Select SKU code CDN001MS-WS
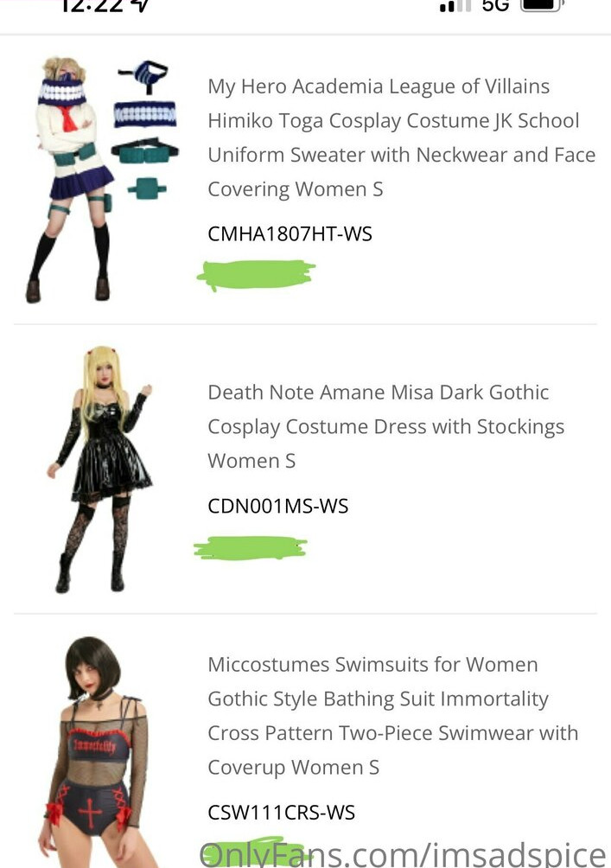Viewport: 611px width, 868px height. 277,506
